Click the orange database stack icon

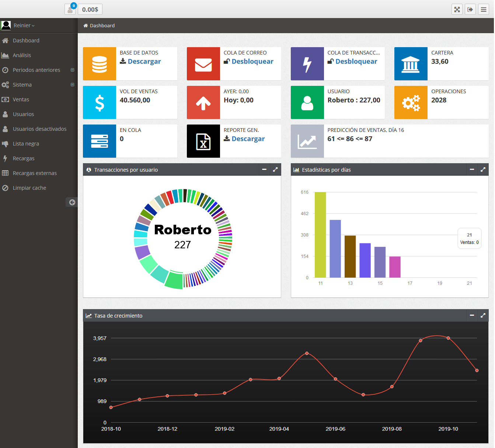pos(100,64)
